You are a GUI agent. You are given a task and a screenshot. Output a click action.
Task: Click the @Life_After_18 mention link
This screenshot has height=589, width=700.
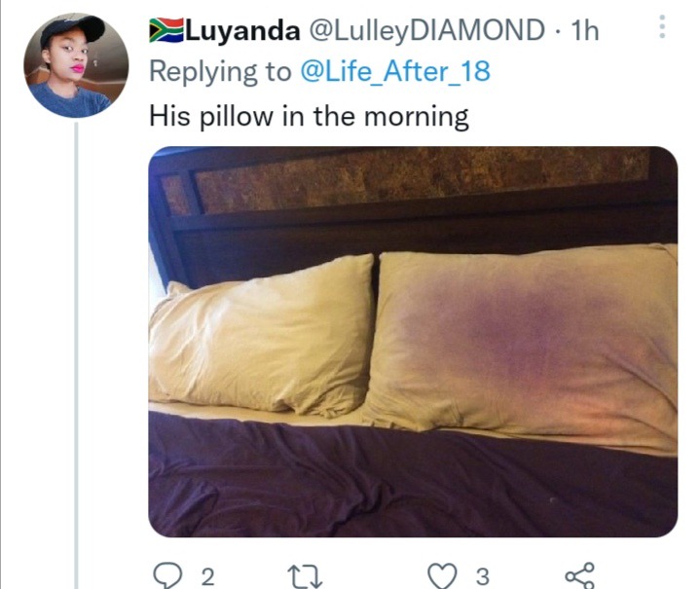pyautogui.click(x=395, y=71)
